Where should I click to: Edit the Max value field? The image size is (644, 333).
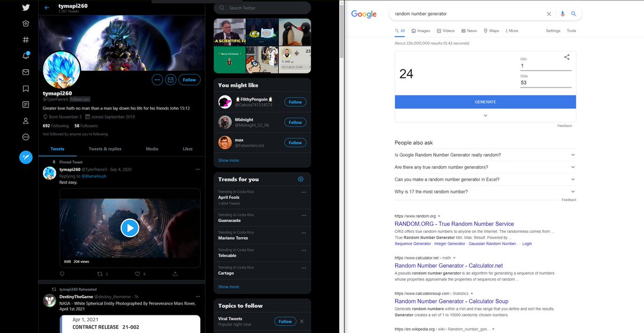click(x=546, y=83)
